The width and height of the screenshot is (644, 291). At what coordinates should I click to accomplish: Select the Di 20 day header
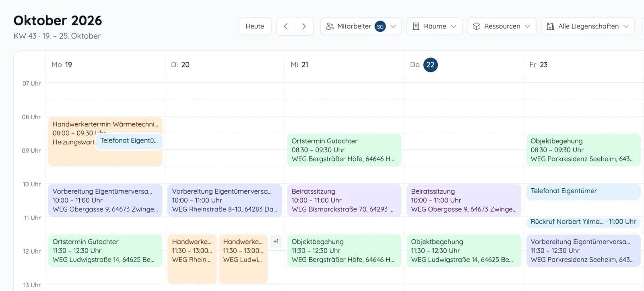[x=180, y=65]
